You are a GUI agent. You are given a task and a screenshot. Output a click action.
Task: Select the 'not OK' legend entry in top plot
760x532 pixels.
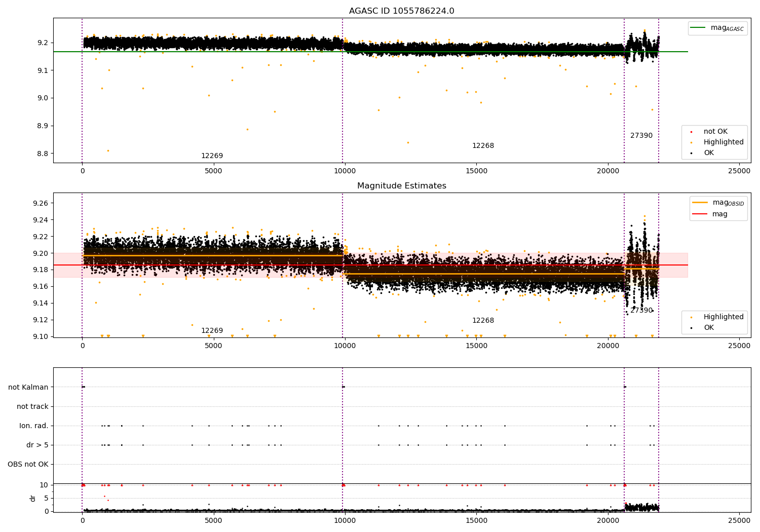click(715, 132)
